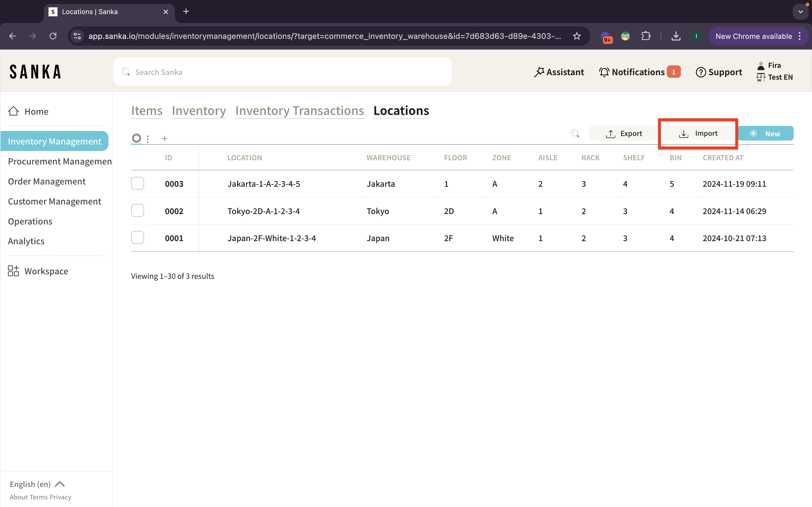The width and height of the screenshot is (812, 507).
Task: Open Chrome extensions puzzle icon
Action: 646,36
